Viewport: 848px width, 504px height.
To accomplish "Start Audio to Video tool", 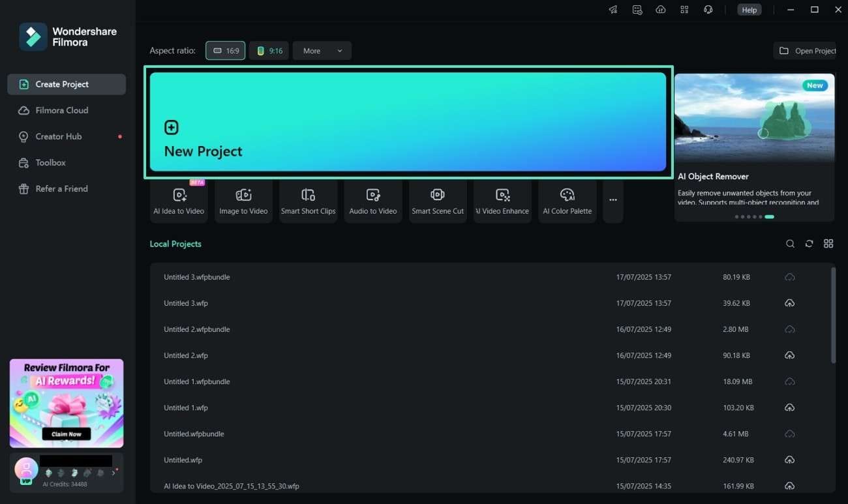I will point(373,201).
